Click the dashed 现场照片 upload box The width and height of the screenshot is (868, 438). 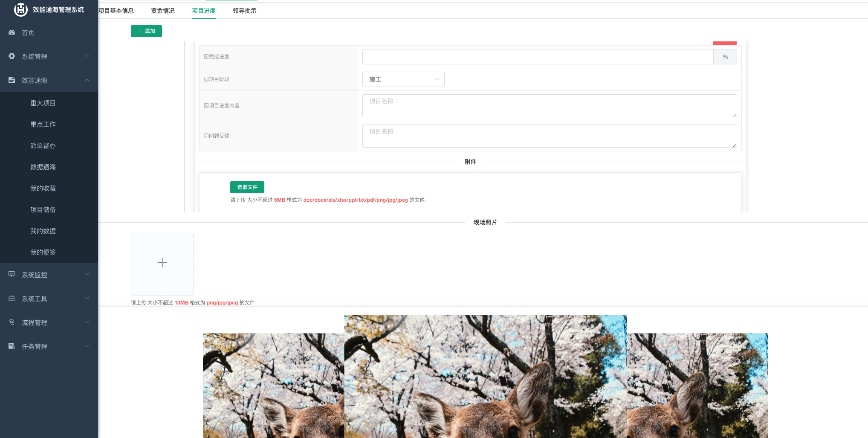point(162,264)
